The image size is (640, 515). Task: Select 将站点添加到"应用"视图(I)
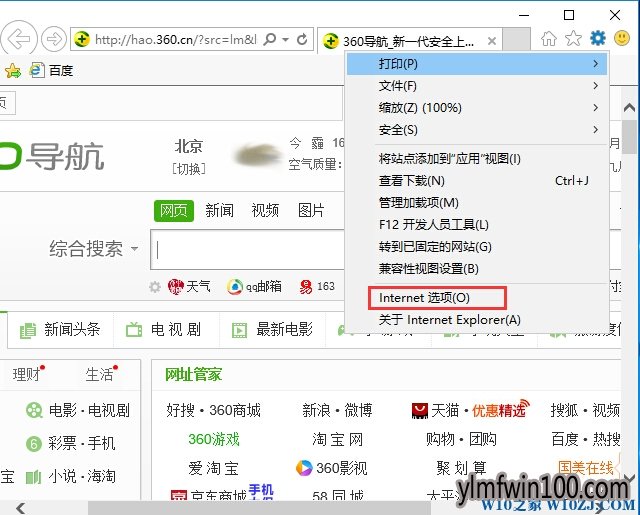(477, 158)
